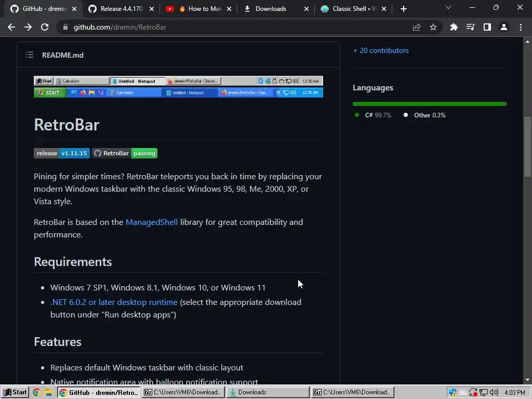The image size is (532, 399).
Task: Switch to the Release 4.4.170 tab
Action: tap(121, 9)
